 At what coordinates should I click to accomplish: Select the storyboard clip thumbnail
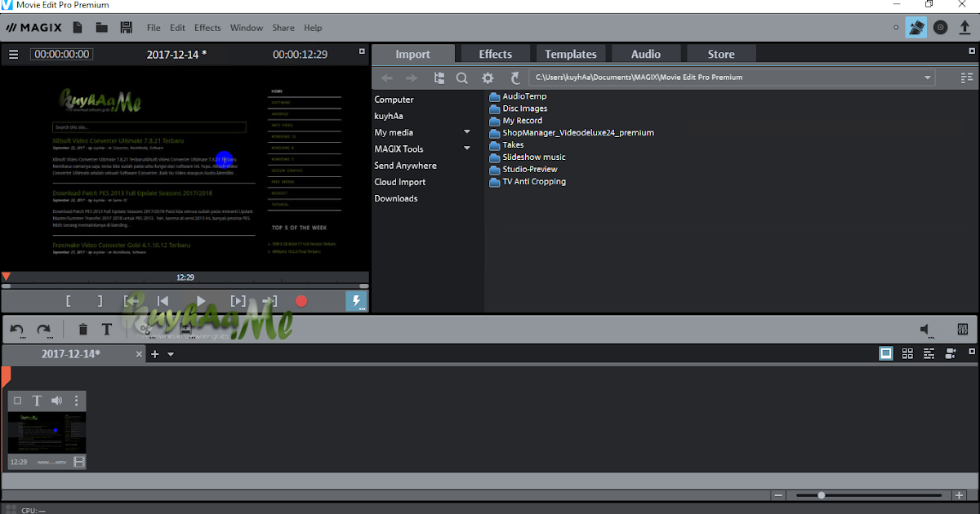tap(47, 432)
